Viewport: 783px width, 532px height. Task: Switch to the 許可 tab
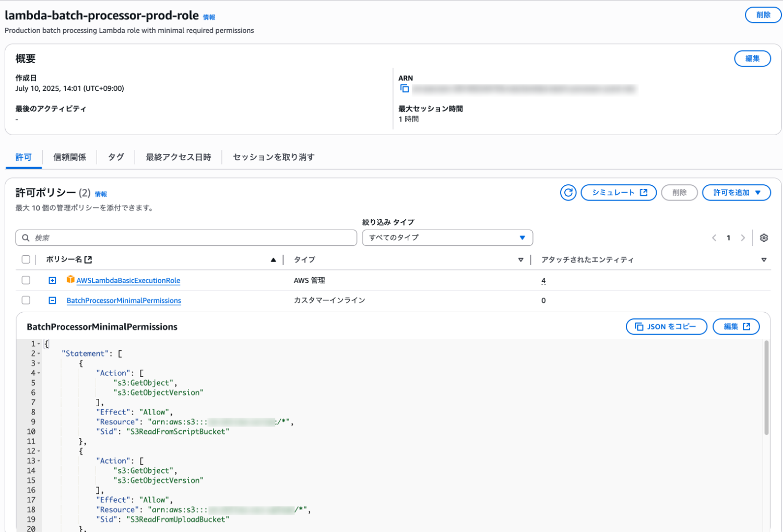pos(23,157)
